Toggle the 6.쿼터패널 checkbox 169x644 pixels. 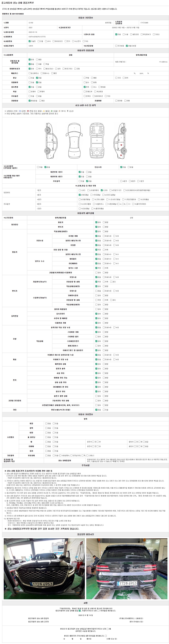click(x=80, y=195)
